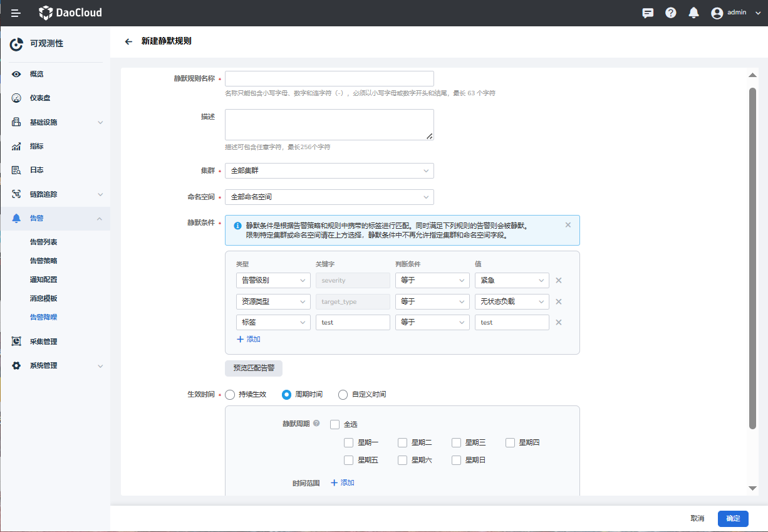This screenshot has width=768, height=532.
Task: Go back using the left arrow
Action: point(128,41)
